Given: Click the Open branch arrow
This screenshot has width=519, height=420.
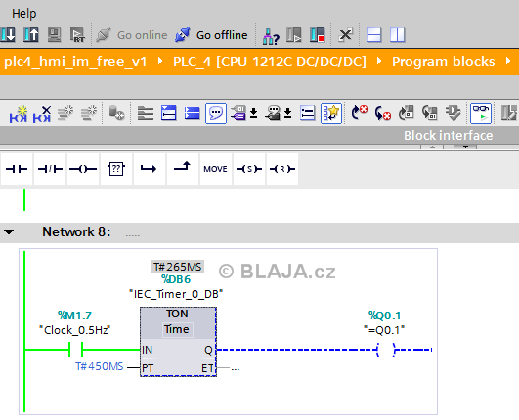Looking at the screenshot, I should 150,169.
